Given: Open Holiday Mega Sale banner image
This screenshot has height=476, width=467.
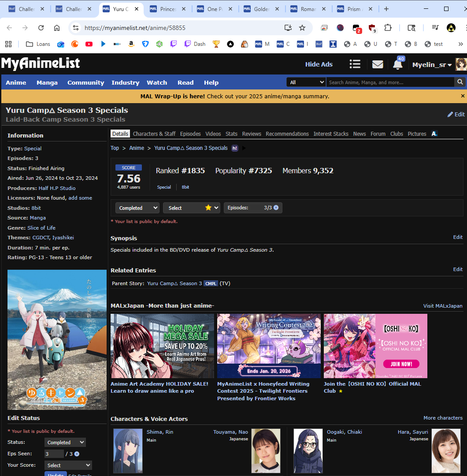Looking at the screenshot, I should [x=162, y=346].
